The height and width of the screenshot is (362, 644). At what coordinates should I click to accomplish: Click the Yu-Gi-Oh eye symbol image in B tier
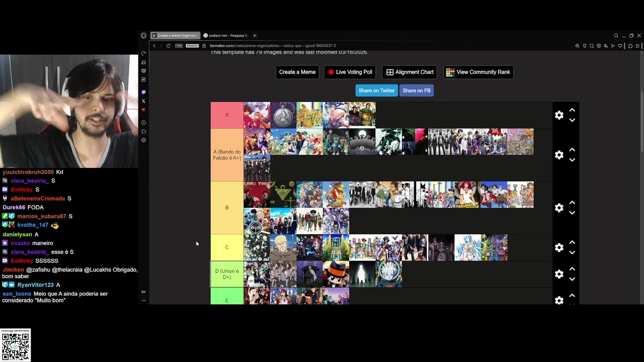click(x=283, y=195)
